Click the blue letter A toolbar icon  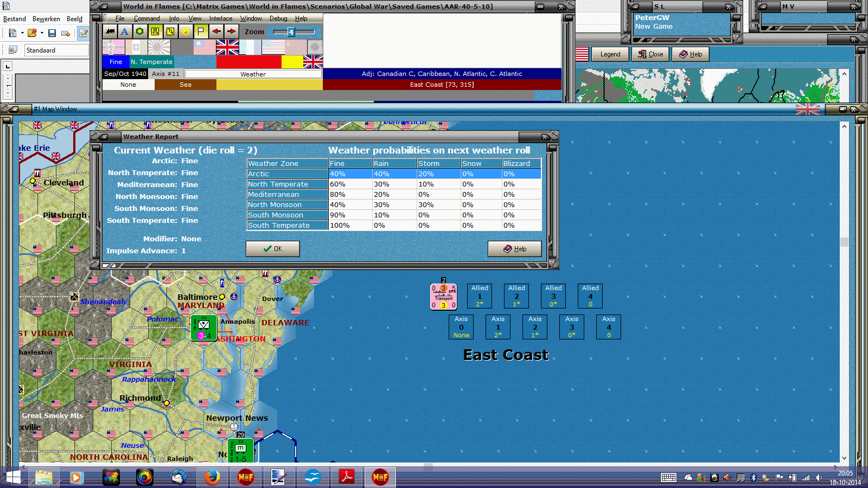point(125,31)
